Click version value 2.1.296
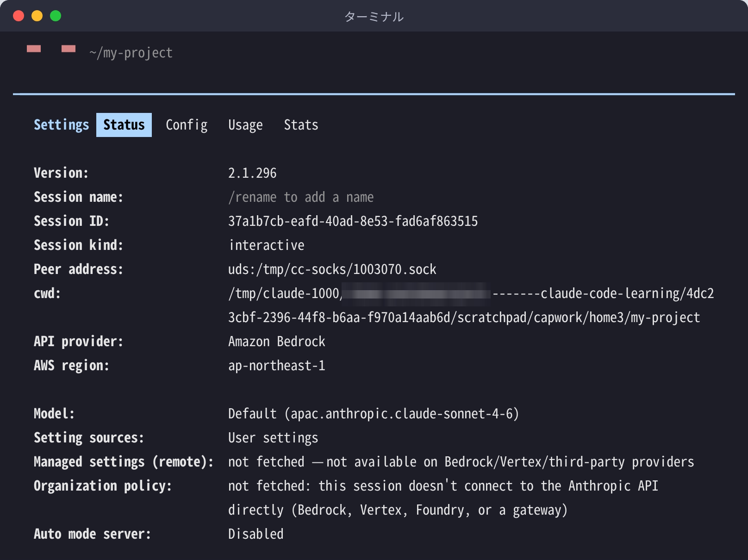The width and height of the screenshot is (748, 560). pyautogui.click(x=252, y=173)
